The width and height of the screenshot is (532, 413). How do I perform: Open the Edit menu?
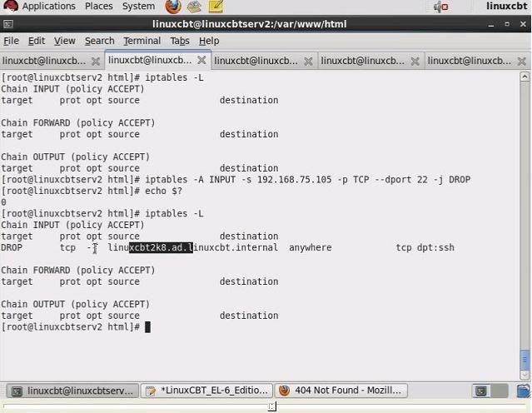(x=37, y=41)
